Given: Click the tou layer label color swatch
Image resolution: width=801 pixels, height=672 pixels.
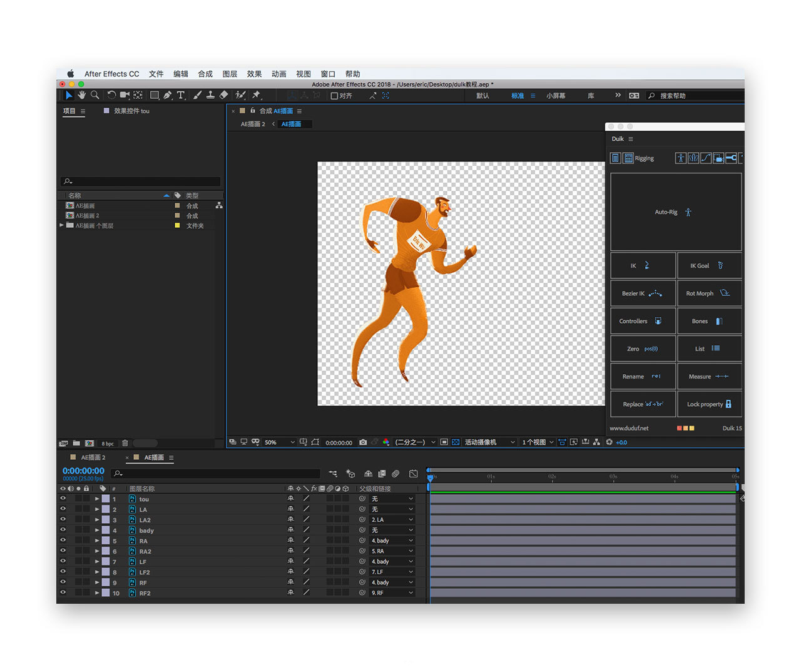Looking at the screenshot, I should 106,499.
